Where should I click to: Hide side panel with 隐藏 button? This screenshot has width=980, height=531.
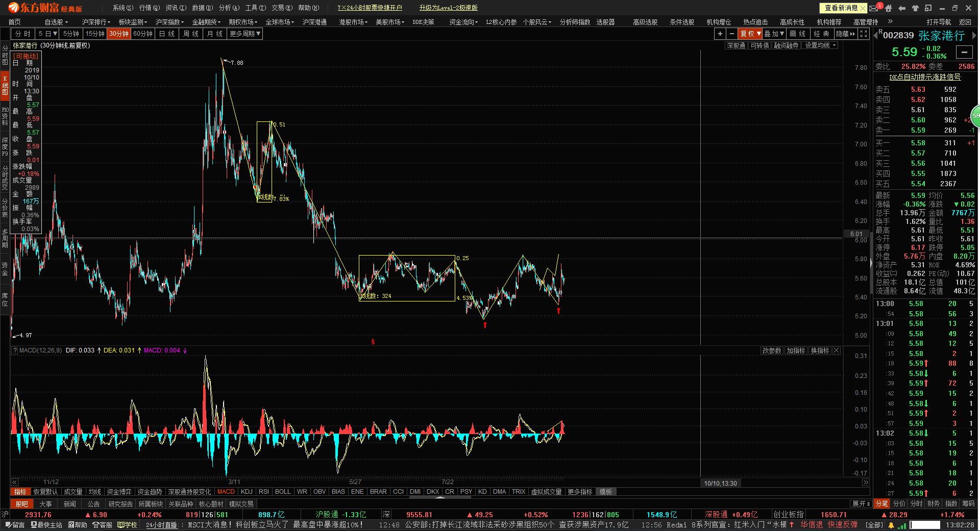pyautogui.click(x=845, y=34)
